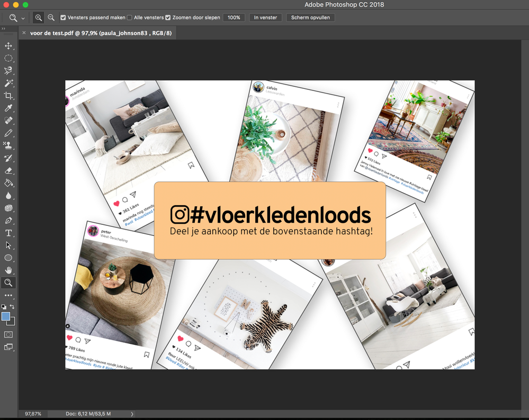Close the 'voor de test.pdf' tab
The width and height of the screenshot is (529, 420).
[x=24, y=33]
